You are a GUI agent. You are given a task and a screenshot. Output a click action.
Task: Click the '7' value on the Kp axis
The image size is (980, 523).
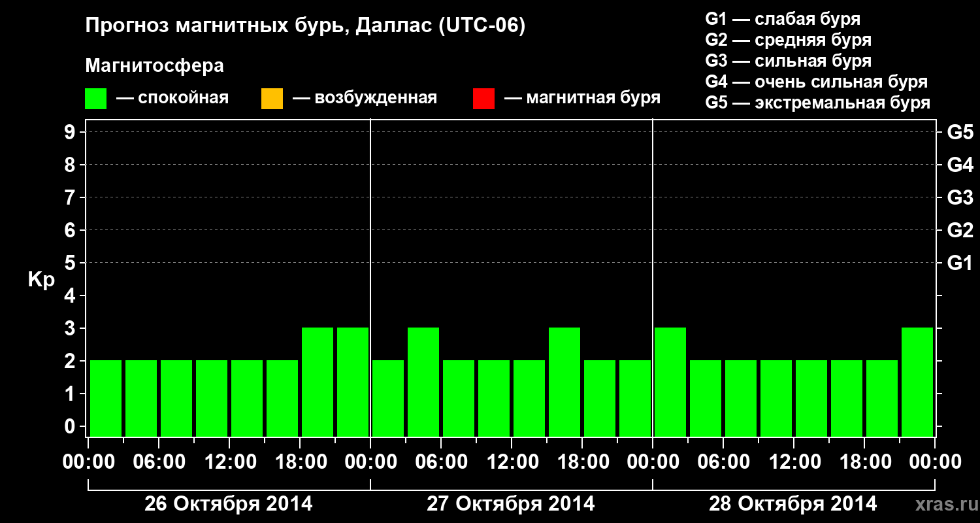pyautogui.click(x=71, y=198)
